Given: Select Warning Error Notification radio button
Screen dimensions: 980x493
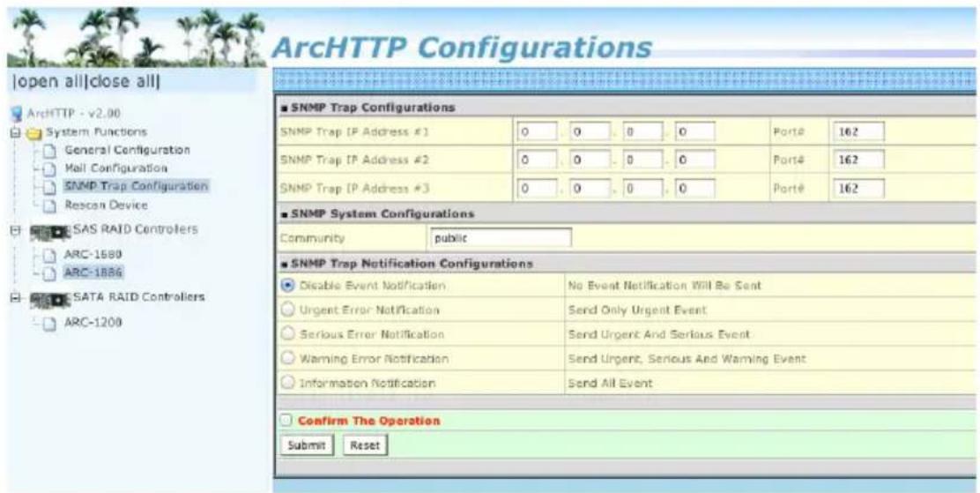Looking at the screenshot, I should [287, 358].
